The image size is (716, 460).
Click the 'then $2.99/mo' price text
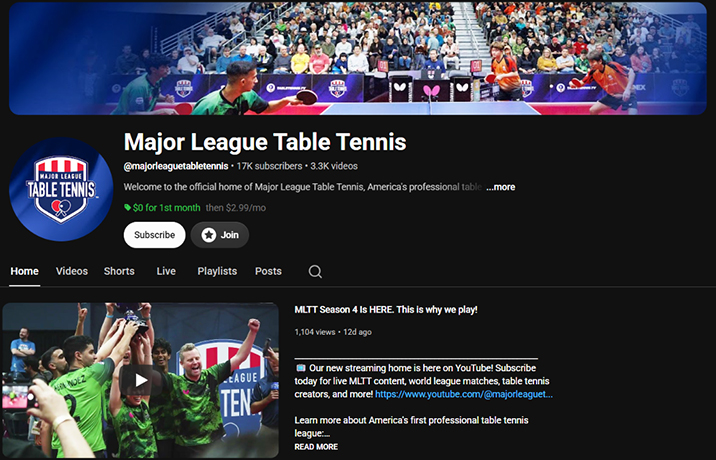(236, 208)
